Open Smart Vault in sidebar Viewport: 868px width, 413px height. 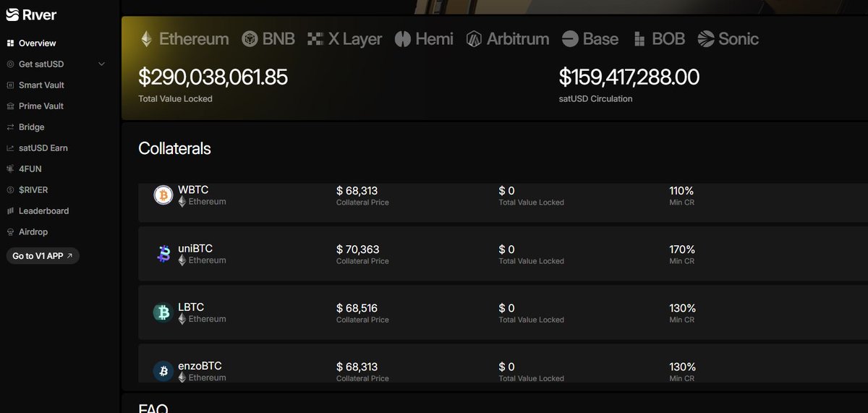tap(41, 85)
